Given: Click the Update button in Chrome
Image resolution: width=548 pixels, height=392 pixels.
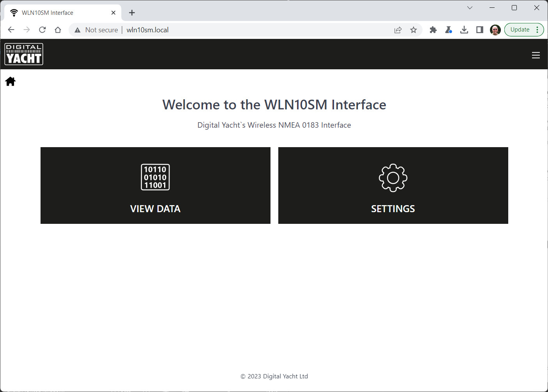Looking at the screenshot, I should point(520,30).
